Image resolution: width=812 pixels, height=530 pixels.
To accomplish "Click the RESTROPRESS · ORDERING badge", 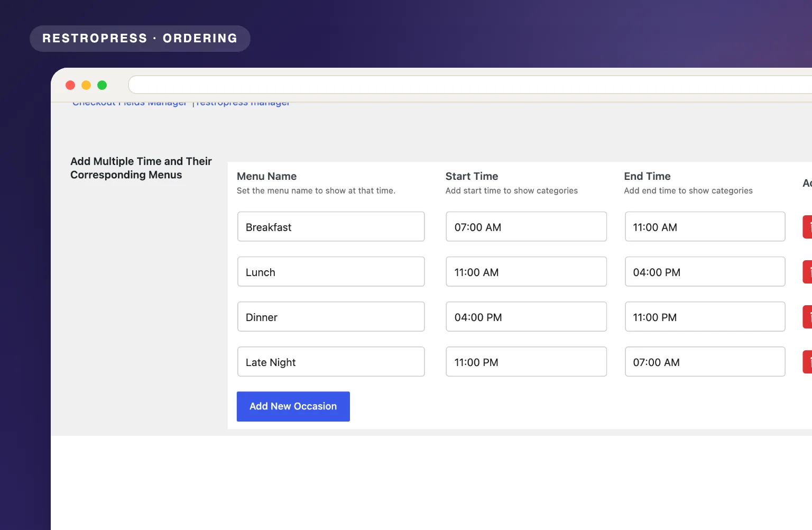I will pyautogui.click(x=140, y=39).
